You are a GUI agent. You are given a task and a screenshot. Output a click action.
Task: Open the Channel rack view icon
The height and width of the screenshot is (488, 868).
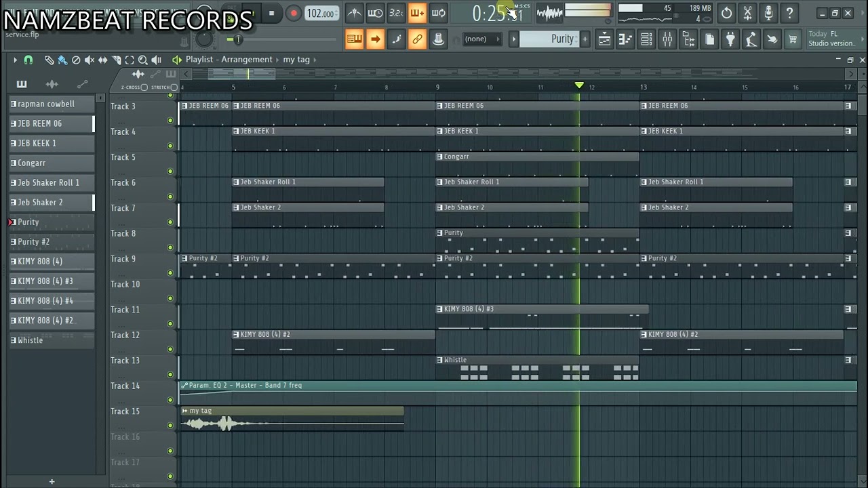(x=646, y=39)
